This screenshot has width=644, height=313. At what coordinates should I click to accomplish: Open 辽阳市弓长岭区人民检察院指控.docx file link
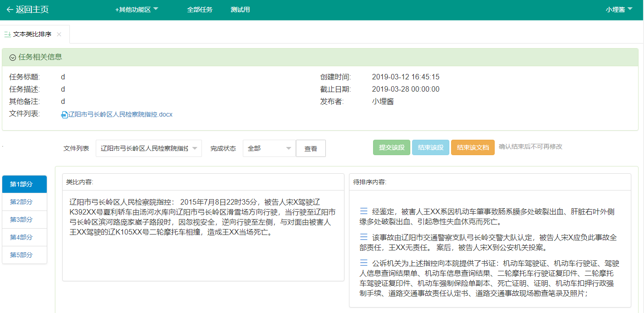(120, 114)
